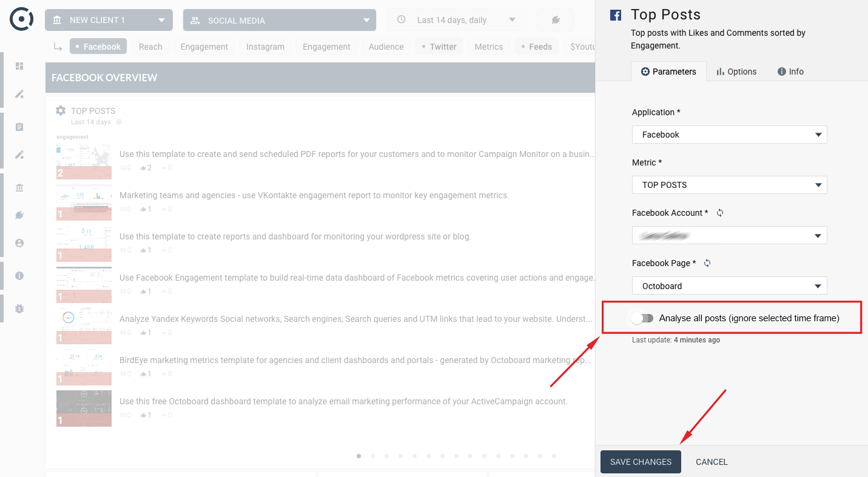Open the Metric dropdown showing TOP POSTS

pyautogui.click(x=730, y=185)
